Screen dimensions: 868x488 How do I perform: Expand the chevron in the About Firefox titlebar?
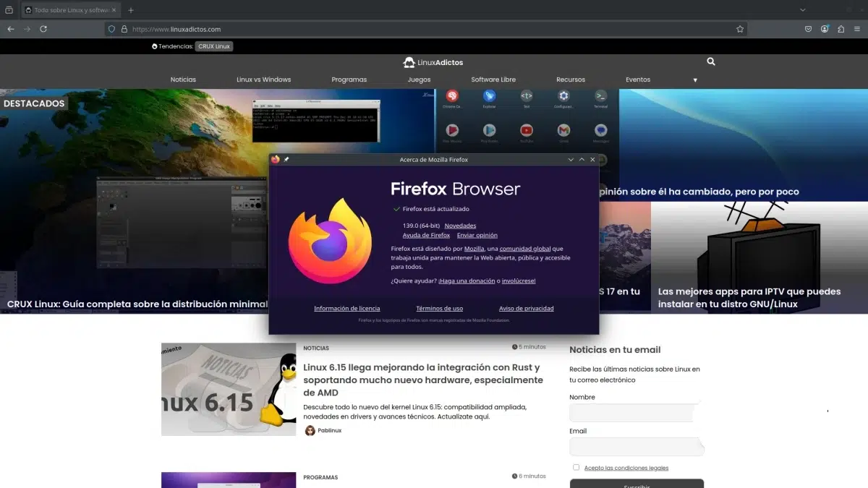[x=571, y=159]
